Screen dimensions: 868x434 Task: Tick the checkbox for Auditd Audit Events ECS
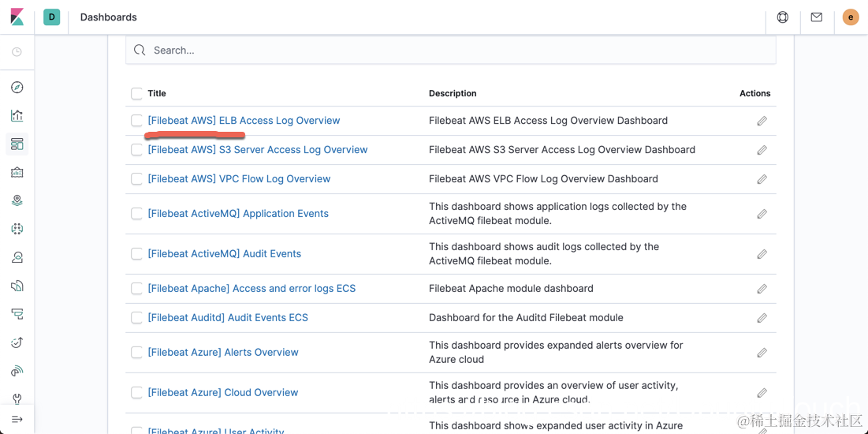coord(137,318)
